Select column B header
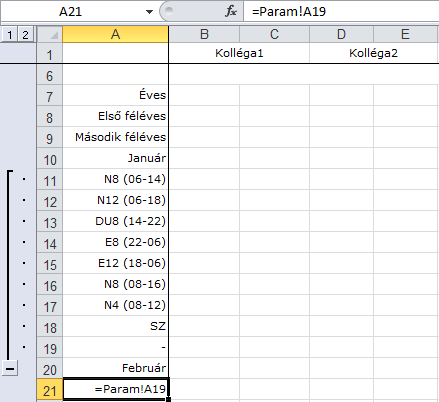This screenshot has width=439, height=402. (204, 34)
